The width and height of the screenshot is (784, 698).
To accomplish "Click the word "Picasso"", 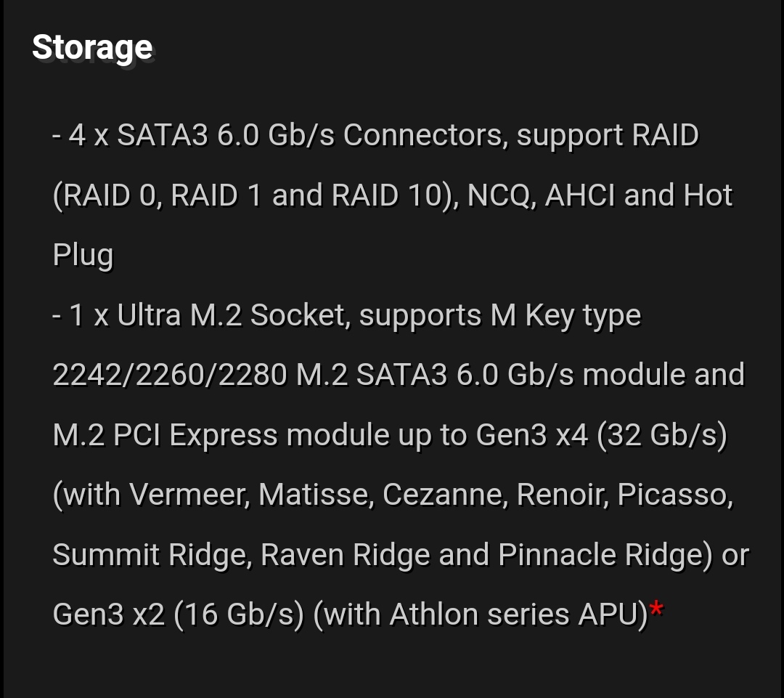I will pyautogui.click(x=675, y=495).
